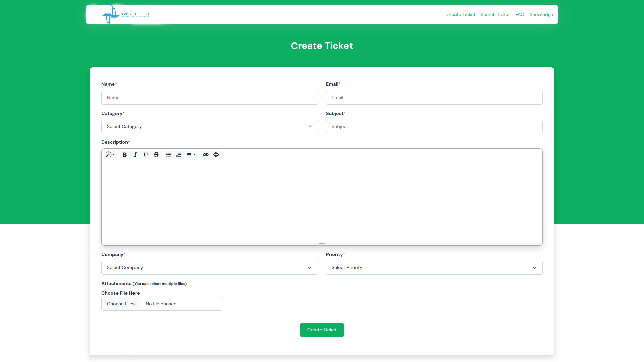The image size is (644, 362).
Task: Apply strikethrough formatting in editor
Action: (x=156, y=155)
